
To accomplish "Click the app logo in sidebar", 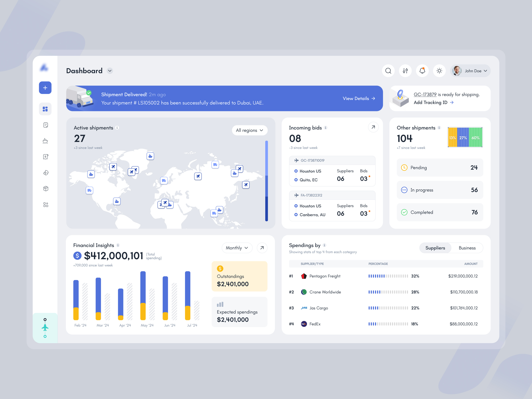I will pos(44,68).
